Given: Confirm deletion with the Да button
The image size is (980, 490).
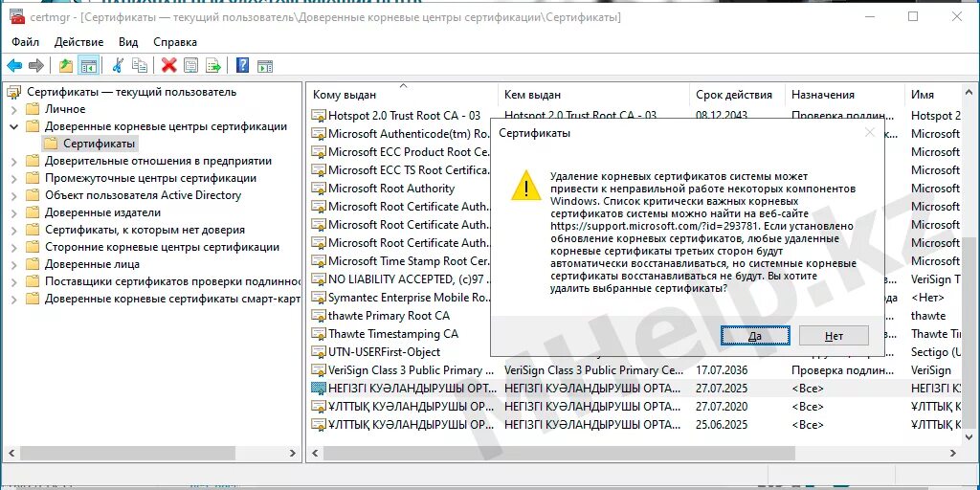Looking at the screenshot, I should click(755, 336).
